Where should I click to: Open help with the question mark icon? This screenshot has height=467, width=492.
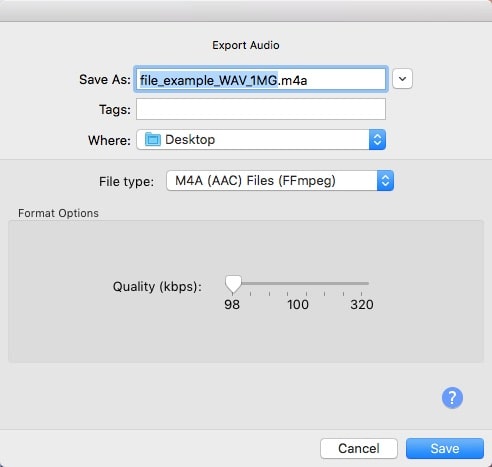(x=452, y=397)
